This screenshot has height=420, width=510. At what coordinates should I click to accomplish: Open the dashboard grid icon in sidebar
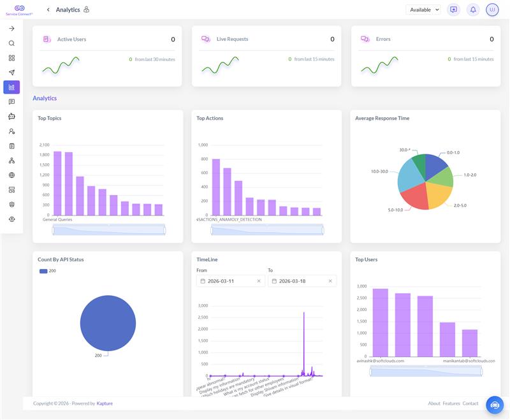11,58
